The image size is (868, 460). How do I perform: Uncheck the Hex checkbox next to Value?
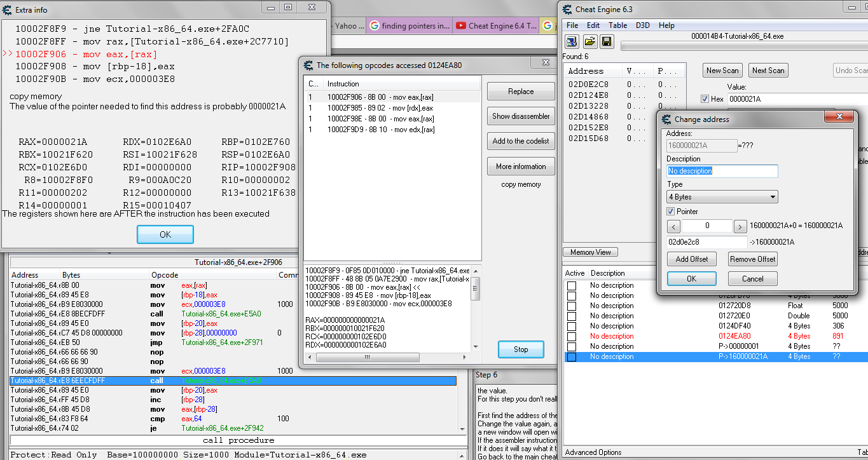point(705,98)
